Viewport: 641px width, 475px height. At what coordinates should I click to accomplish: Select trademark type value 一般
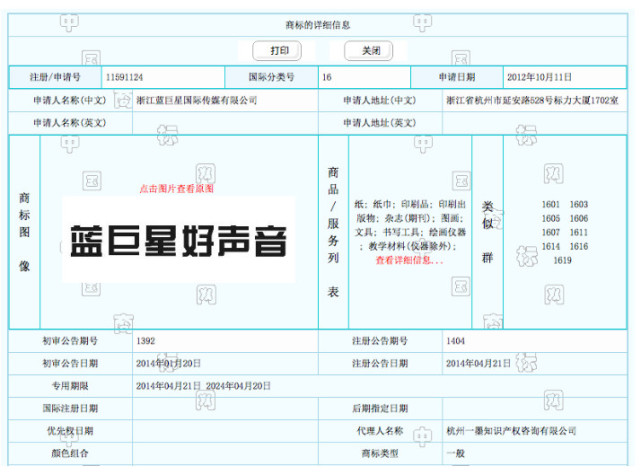[x=455, y=453]
